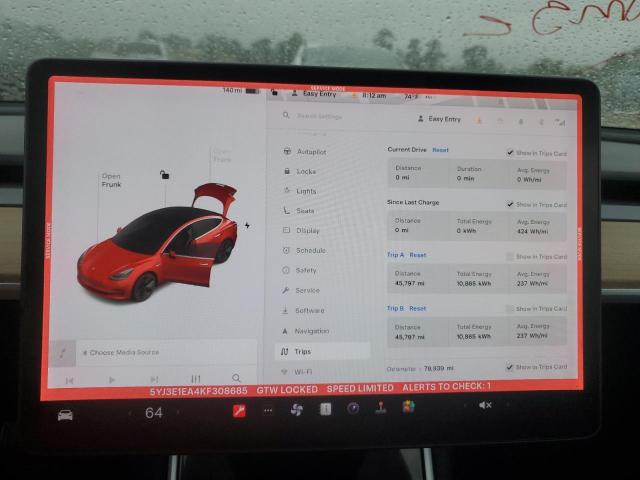
Task: Tap the 64 temperature setting
Action: (x=154, y=413)
